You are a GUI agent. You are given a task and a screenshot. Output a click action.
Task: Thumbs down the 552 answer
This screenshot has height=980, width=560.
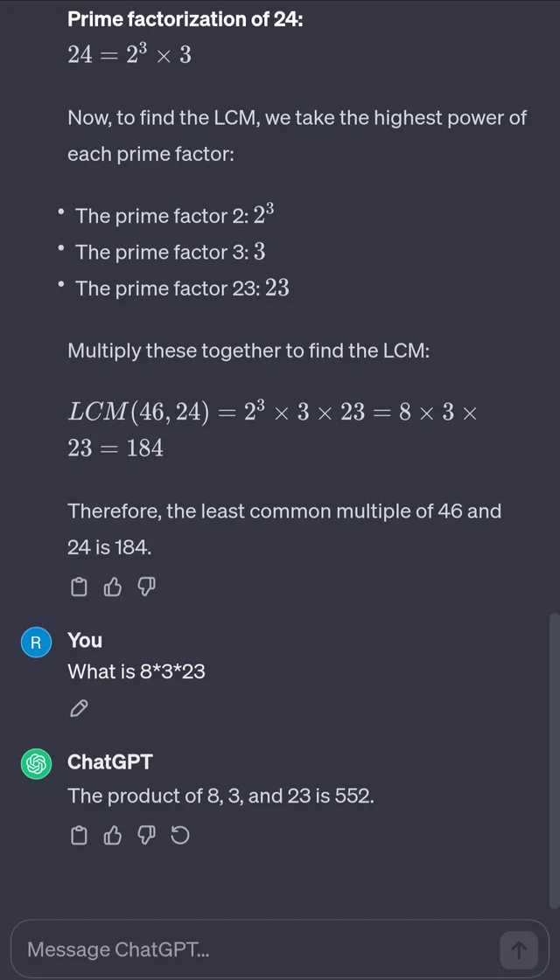coord(146,835)
